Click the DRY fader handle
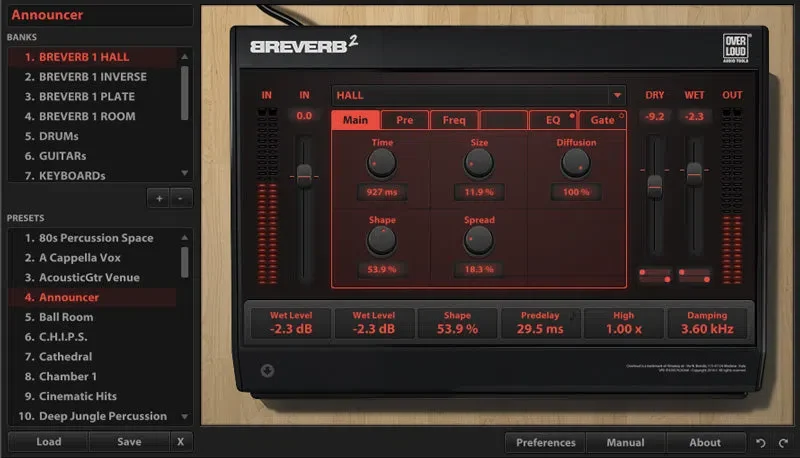 pos(655,187)
